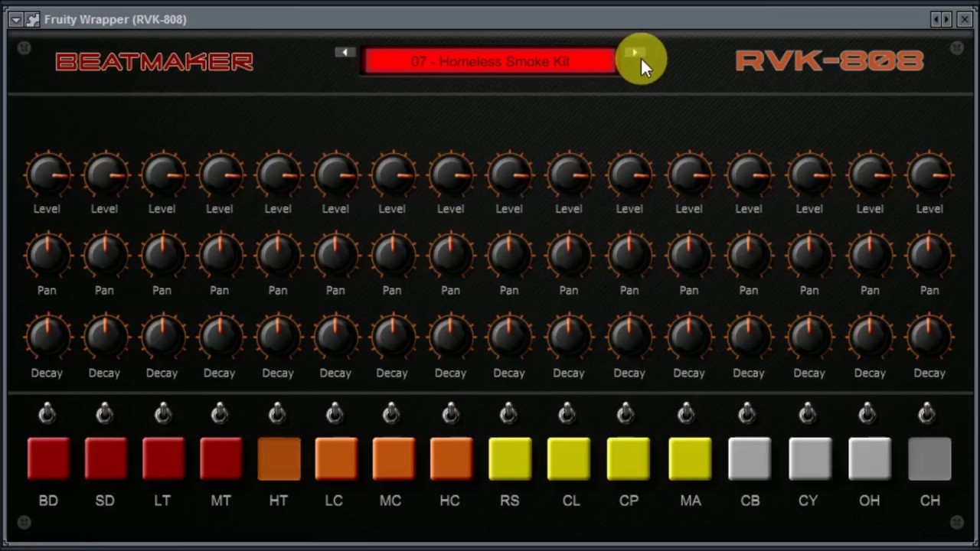This screenshot has width=980, height=551.
Task: Click the '07 - Homeless Smoke Kit' preset display
Action: click(490, 61)
